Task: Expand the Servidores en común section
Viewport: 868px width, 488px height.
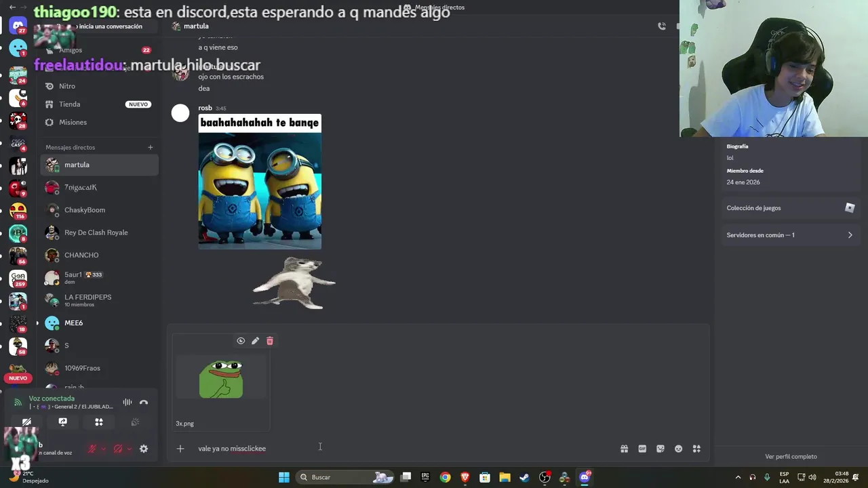Action: [x=790, y=235]
